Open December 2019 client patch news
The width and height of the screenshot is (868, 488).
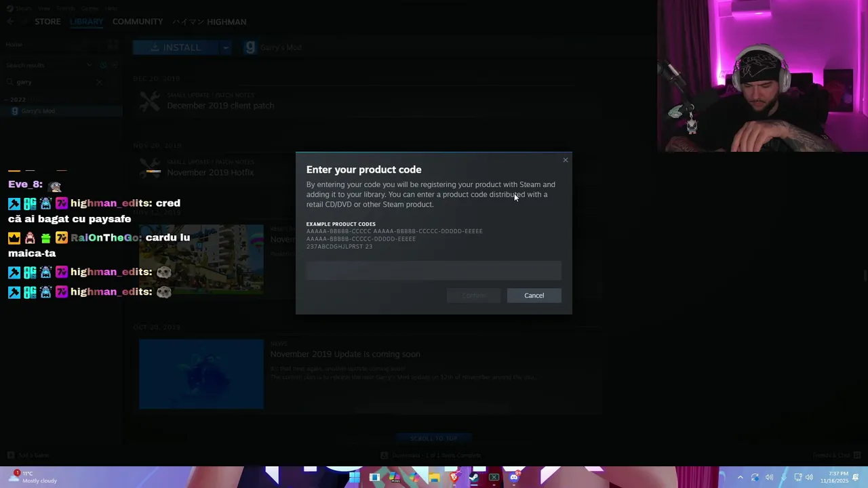click(x=220, y=106)
